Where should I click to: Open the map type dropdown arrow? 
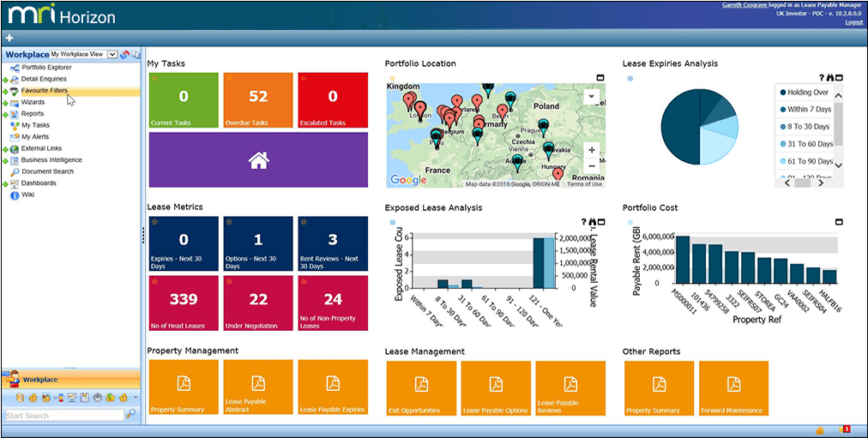coord(592,96)
